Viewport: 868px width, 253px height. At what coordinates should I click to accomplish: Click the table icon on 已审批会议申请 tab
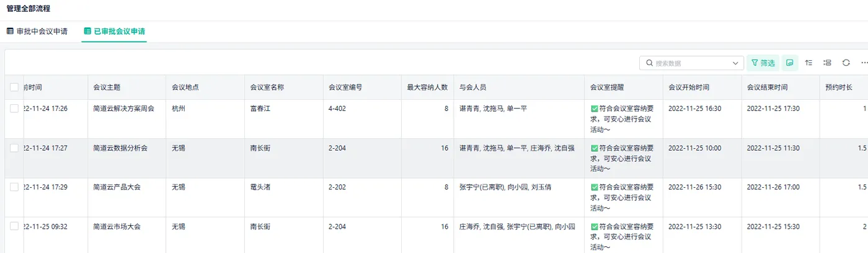coord(87,31)
